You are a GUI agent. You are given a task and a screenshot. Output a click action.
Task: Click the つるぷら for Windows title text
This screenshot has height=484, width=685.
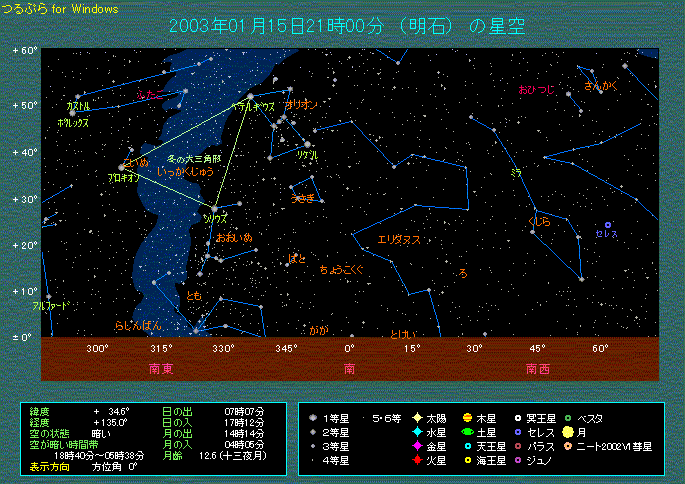tap(60, 9)
